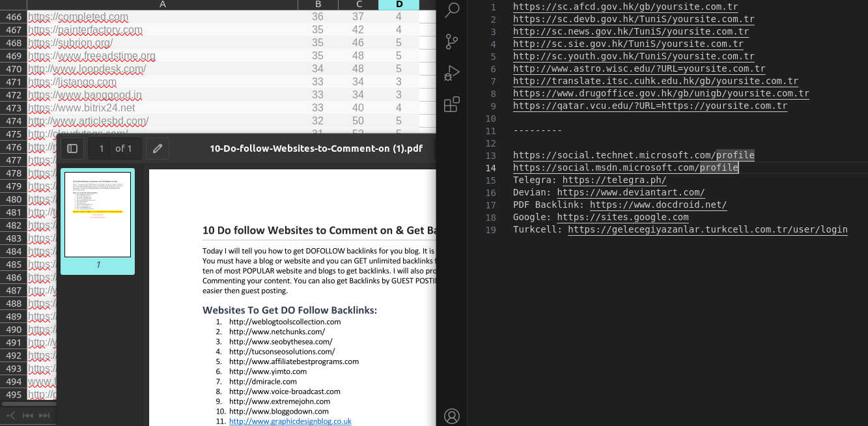
Task: Select the pencil draw tool in PDF viewer
Action: point(157,149)
